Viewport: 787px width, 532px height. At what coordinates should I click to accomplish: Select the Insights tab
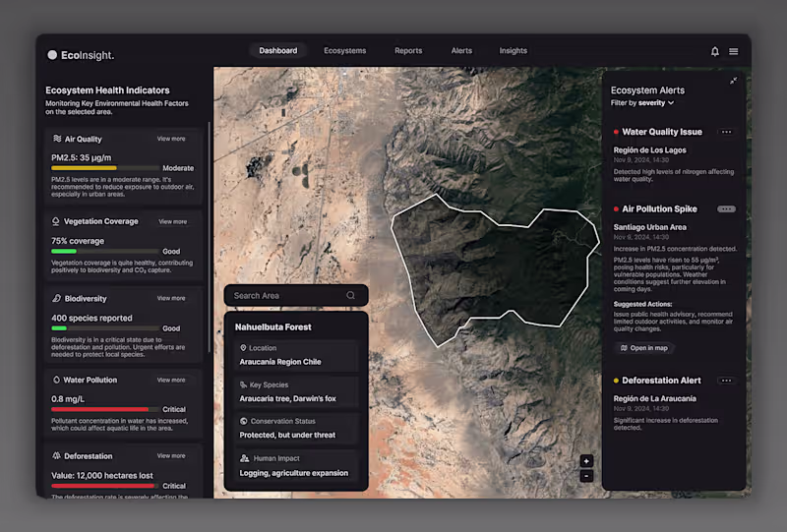(x=513, y=51)
